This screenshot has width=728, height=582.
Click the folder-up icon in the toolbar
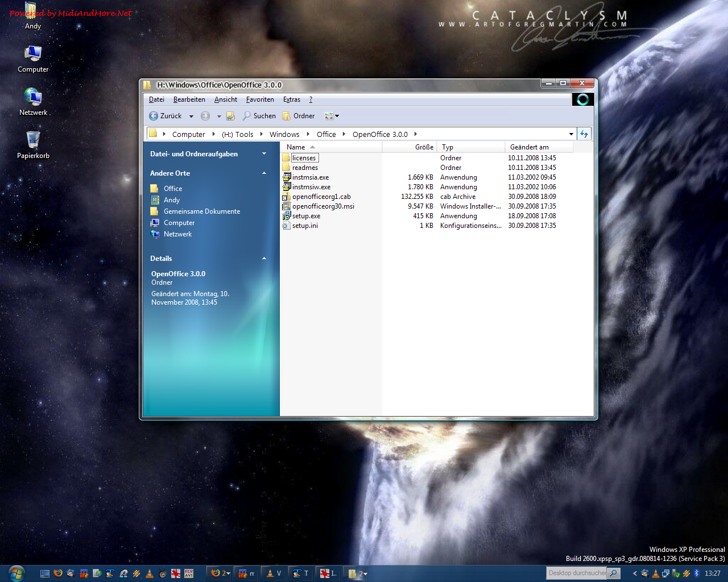230,116
